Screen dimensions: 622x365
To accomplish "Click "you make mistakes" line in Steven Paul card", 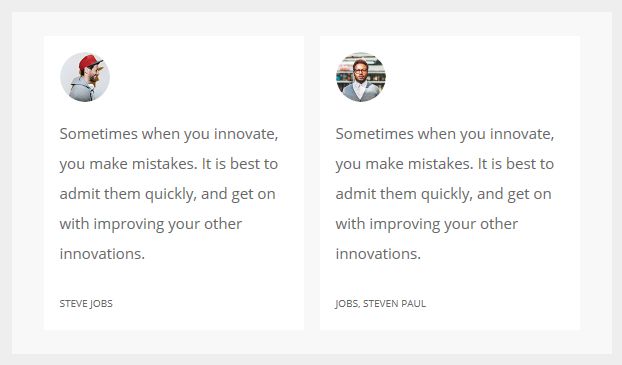I will coord(445,164).
